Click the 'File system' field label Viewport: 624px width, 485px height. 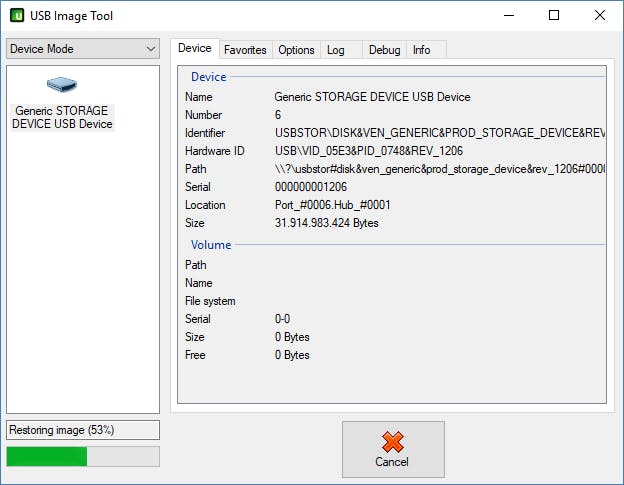(x=210, y=301)
